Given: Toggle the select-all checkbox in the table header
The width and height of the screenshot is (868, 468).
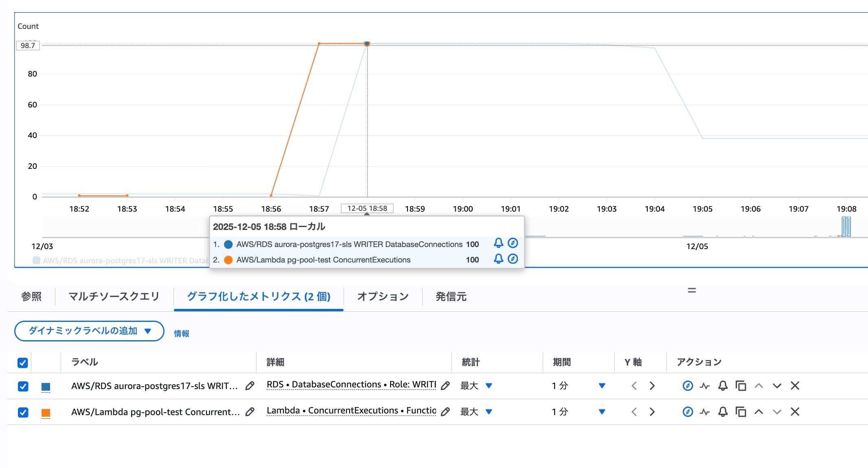Looking at the screenshot, I should (x=23, y=362).
